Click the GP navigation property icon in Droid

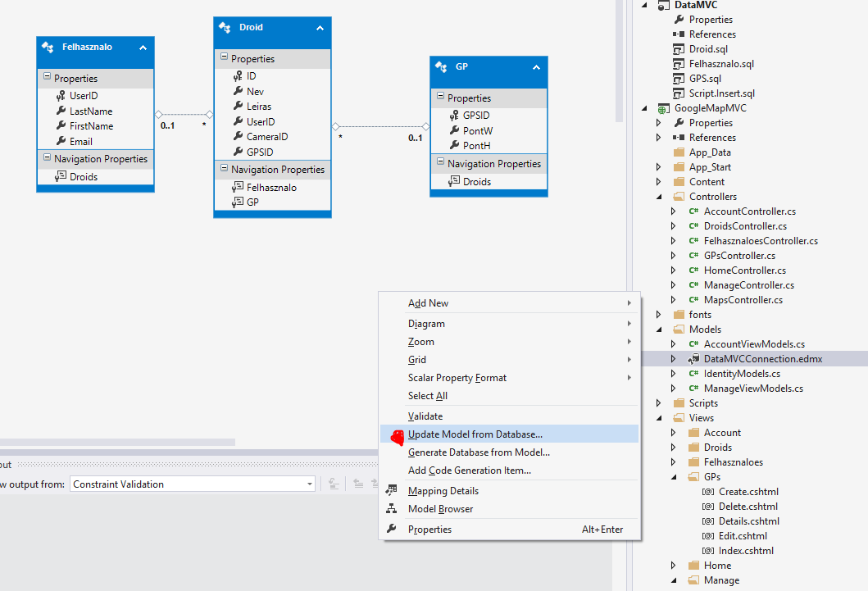[x=238, y=202]
